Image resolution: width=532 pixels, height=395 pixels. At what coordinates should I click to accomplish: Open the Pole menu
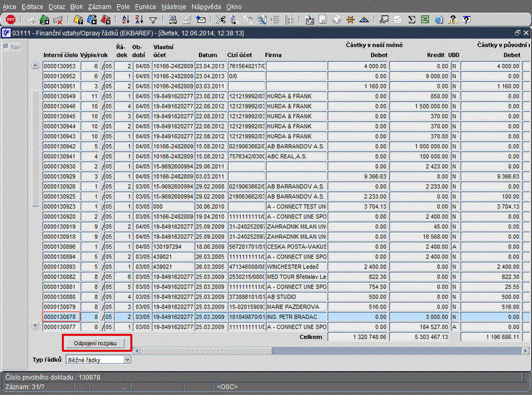click(123, 7)
